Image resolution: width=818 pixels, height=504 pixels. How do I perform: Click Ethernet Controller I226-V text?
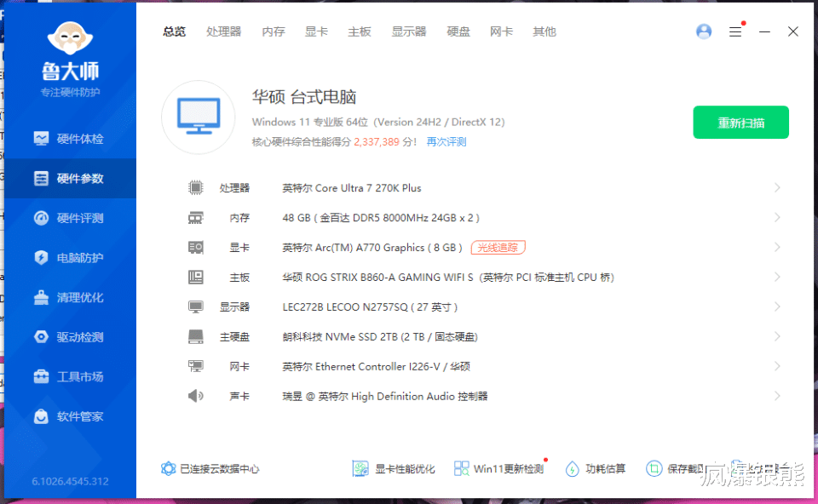pos(377,366)
